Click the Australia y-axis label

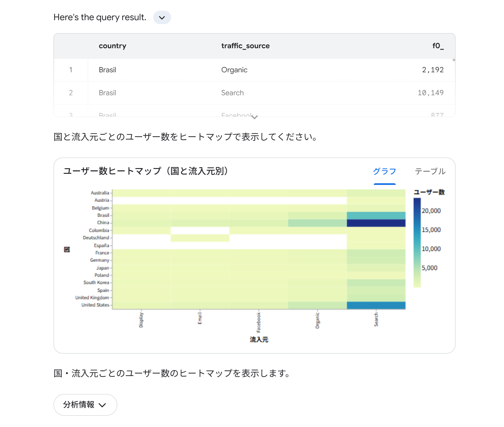pyautogui.click(x=100, y=193)
